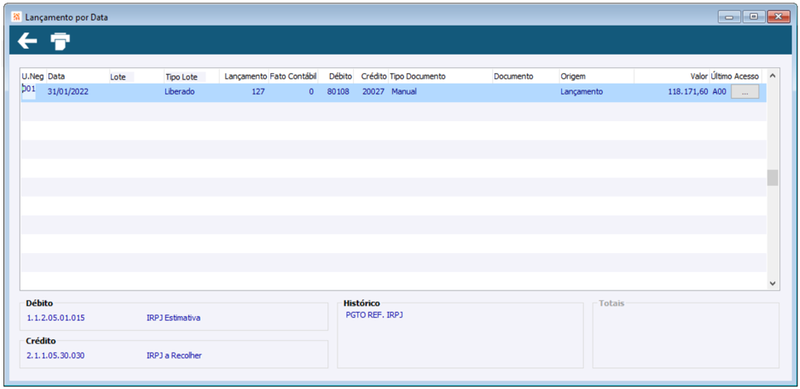The image size is (800, 389).
Task: Sort by the U.Neg column header
Action: [33, 76]
